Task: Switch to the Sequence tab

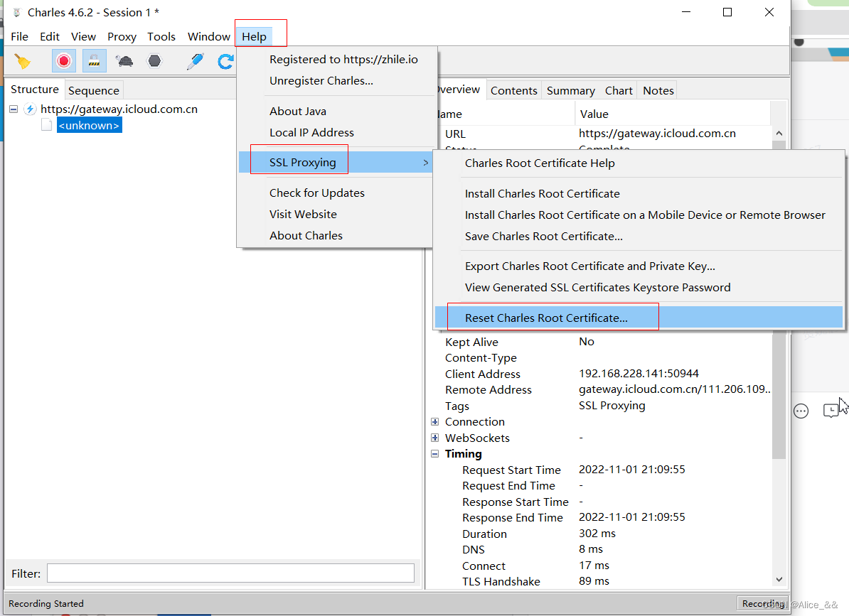Action: point(94,90)
